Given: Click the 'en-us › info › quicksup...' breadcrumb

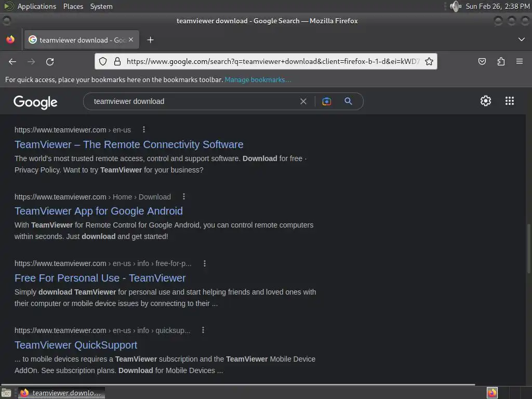Looking at the screenshot, I should [151, 330].
